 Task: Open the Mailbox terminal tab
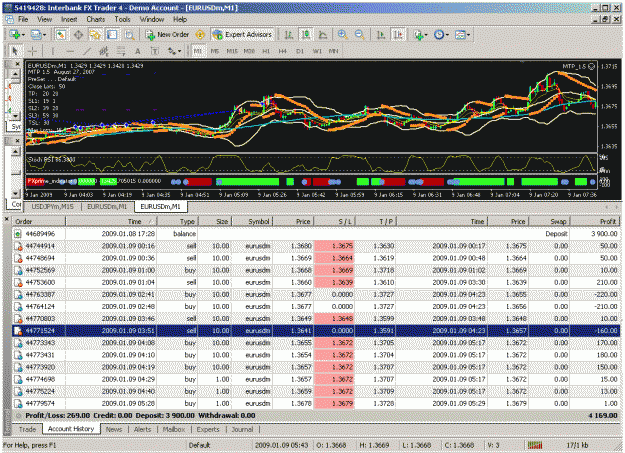pyautogui.click(x=174, y=429)
